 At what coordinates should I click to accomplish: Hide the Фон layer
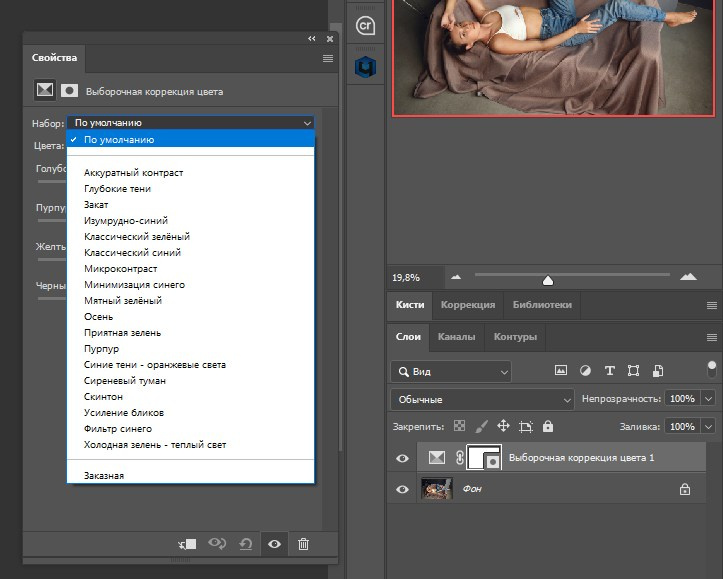click(403, 490)
